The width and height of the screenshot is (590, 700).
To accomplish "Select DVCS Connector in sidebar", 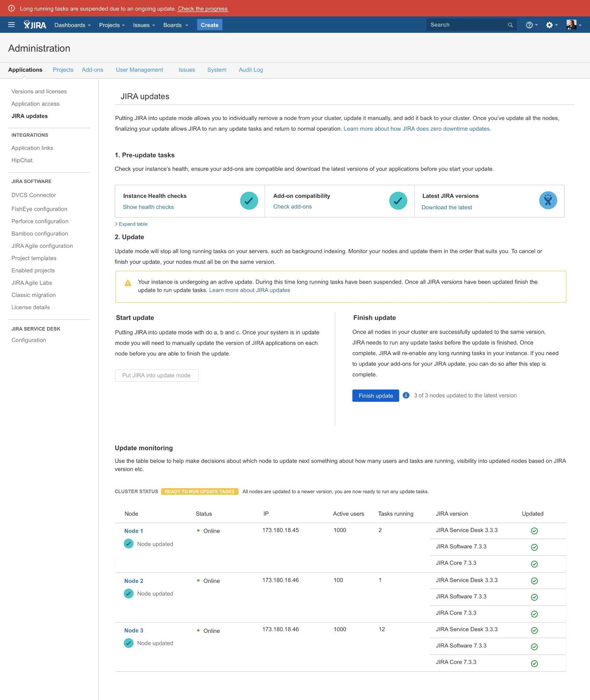I will pos(34,195).
